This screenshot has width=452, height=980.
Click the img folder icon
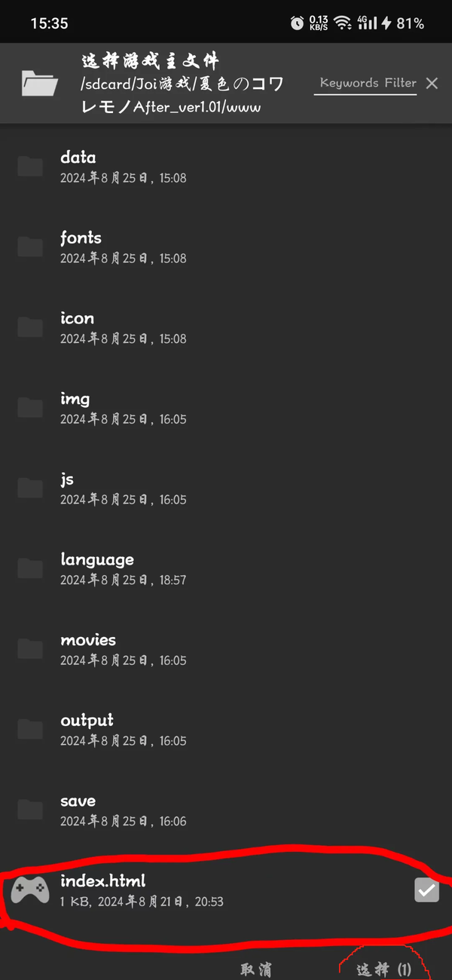30,408
